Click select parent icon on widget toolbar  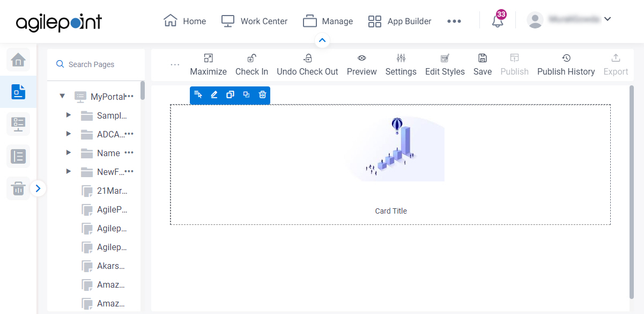198,94
